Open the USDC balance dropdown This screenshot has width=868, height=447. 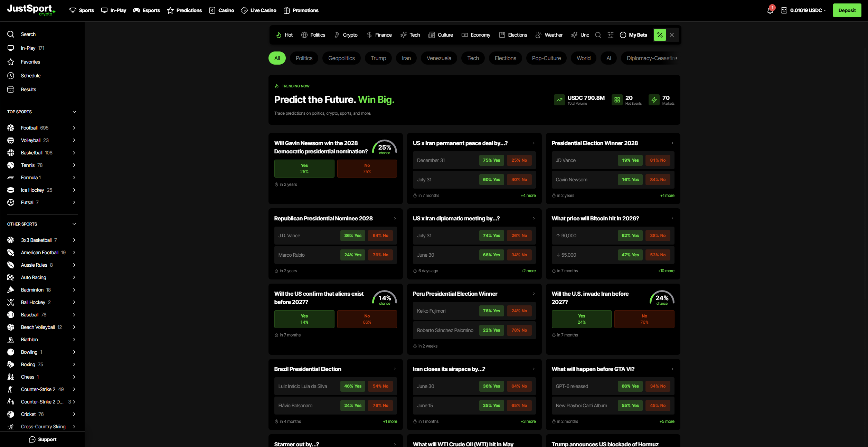[x=804, y=10]
